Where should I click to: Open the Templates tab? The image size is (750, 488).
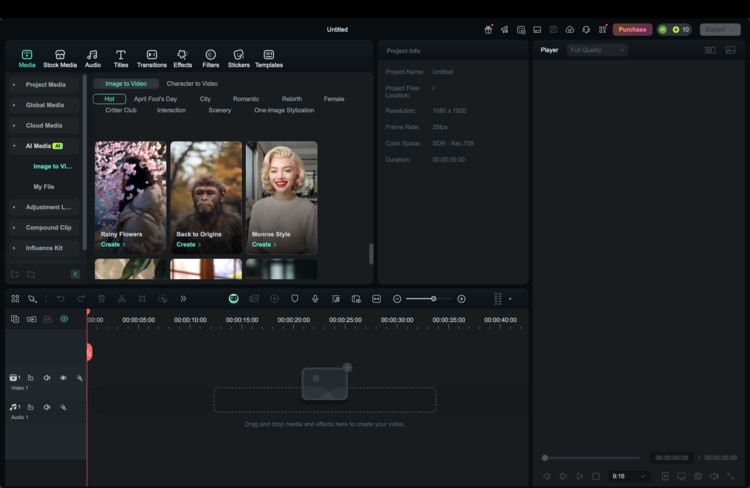(x=269, y=58)
